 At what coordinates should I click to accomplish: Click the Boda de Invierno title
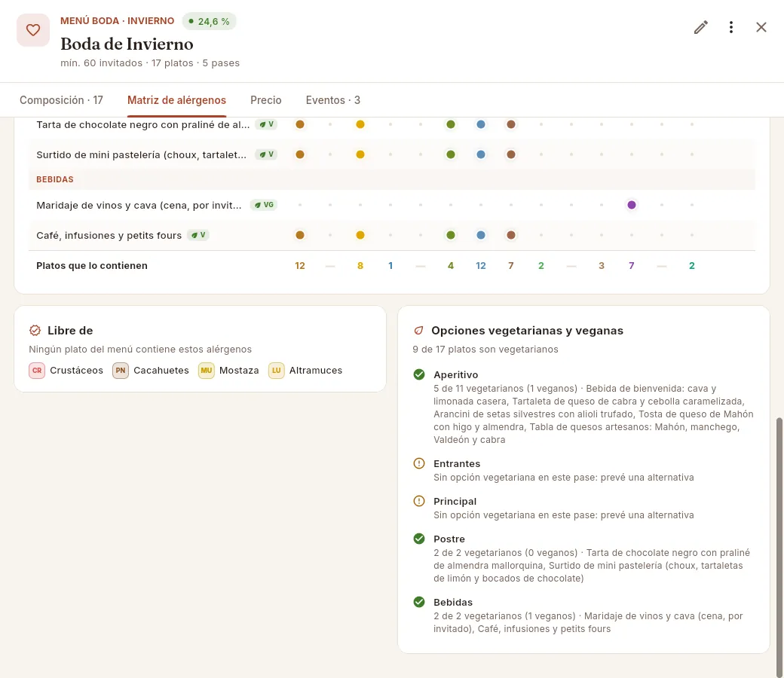tap(127, 44)
